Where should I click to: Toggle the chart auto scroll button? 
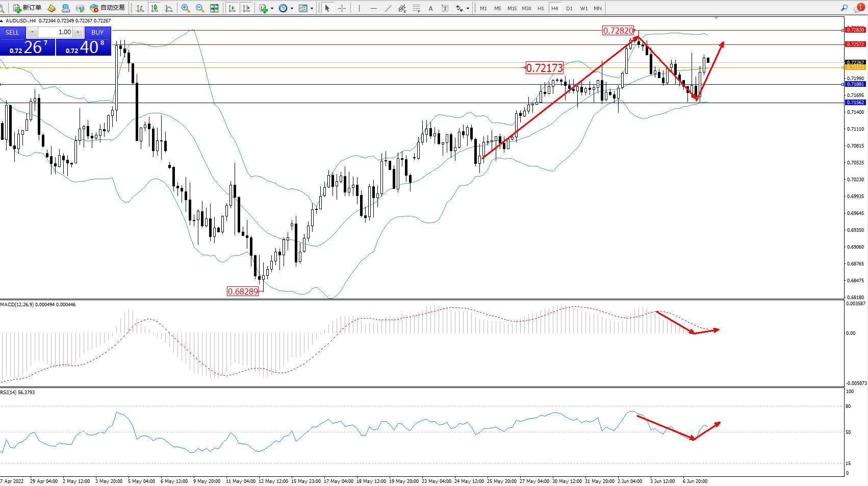[232, 8]
